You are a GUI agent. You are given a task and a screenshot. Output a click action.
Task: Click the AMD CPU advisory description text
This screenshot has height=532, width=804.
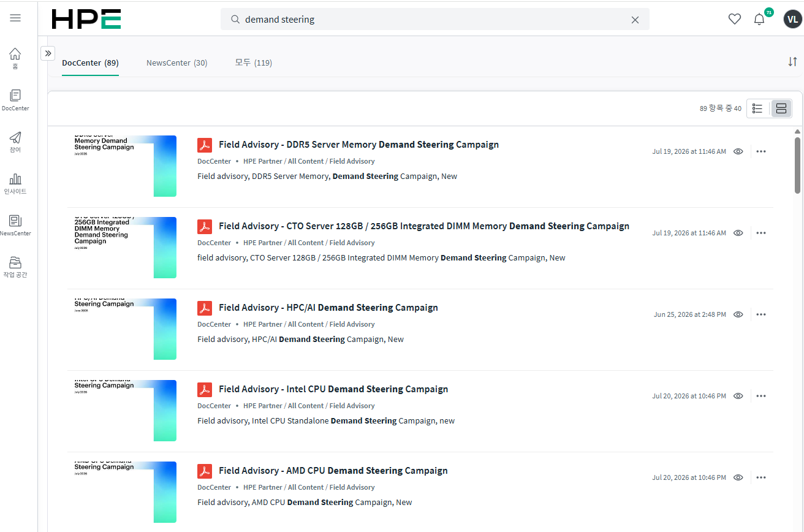pyautogui.click(x=305, y=503)
